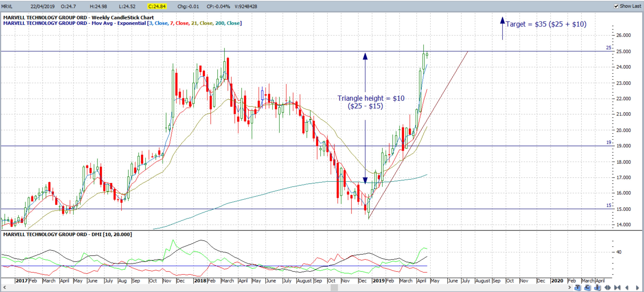644x292 pixels.
Task: Click the highlighted close value C:24.84
Action: pyautogui.click(x=157, y=7)
